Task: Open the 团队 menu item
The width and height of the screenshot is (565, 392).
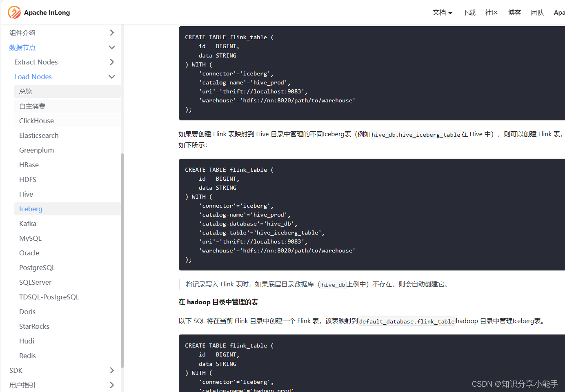Action: click(538, 13)
